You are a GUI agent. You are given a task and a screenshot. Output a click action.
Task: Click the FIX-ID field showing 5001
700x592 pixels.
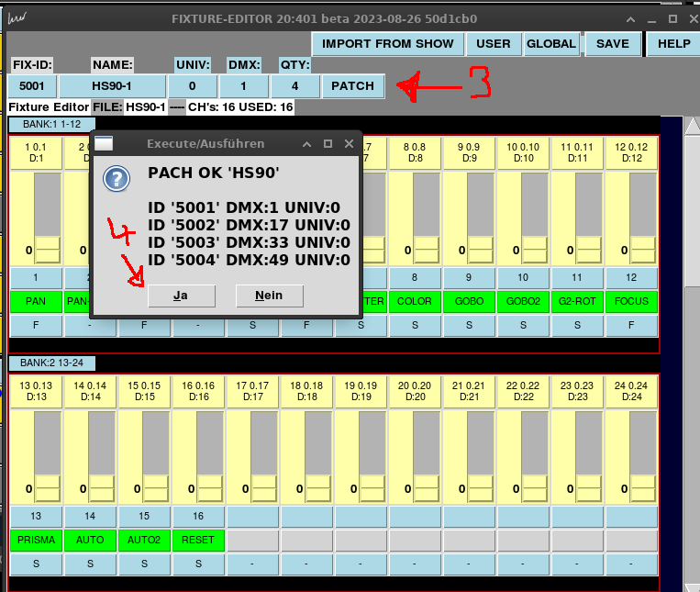pyautogui.click(x=32, y=86)
